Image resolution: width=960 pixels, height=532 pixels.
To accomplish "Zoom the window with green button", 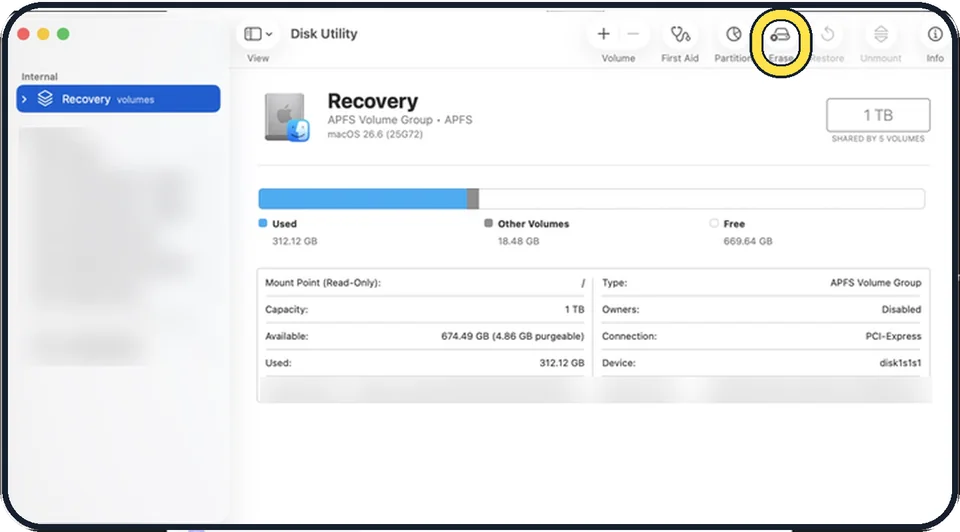I will tap(63, 34).
